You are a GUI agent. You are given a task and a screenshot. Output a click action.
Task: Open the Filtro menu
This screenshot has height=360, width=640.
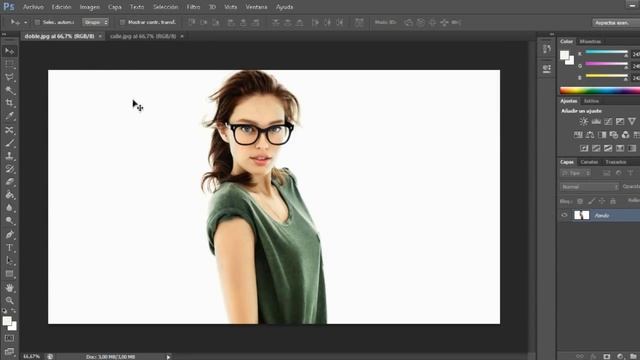[193, 7]
